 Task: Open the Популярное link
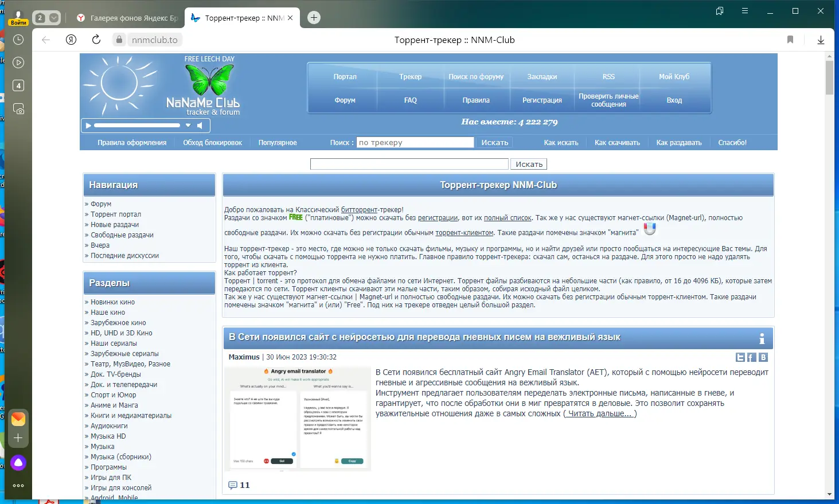[x=278, y=143]
